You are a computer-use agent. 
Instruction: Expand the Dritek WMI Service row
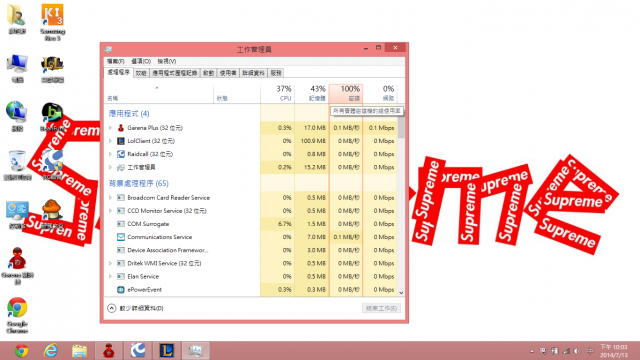110,263
